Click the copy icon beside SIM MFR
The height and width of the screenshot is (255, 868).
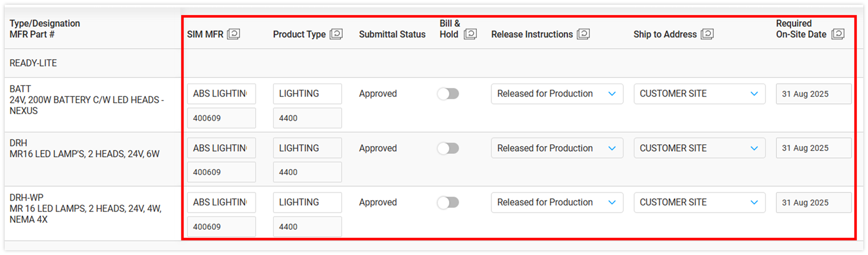pyautogui.click(x=233, y=34)
